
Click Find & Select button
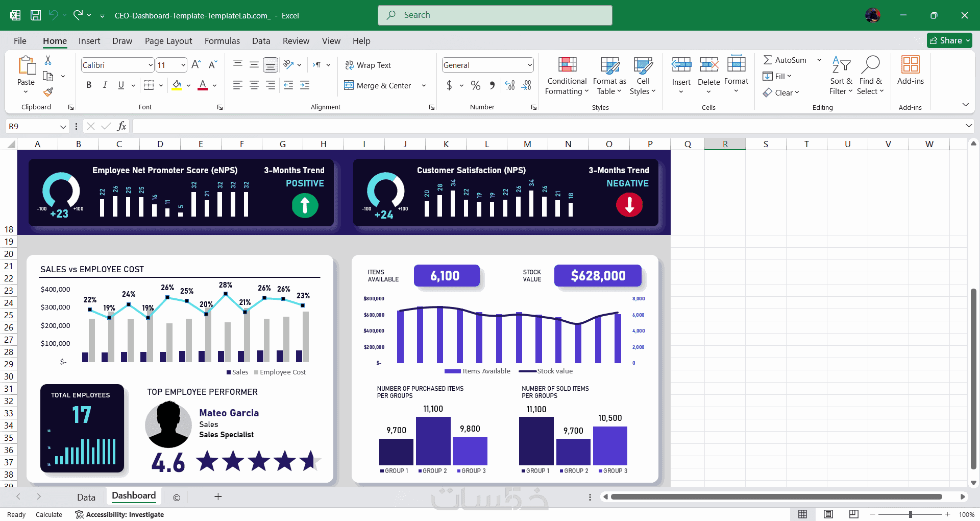click(870, 76)
